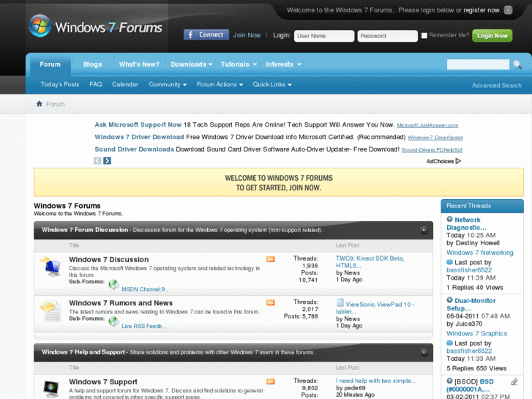Click the Login Now button
The width and height of the screenshot is (532, 399).
click(492, 36)
